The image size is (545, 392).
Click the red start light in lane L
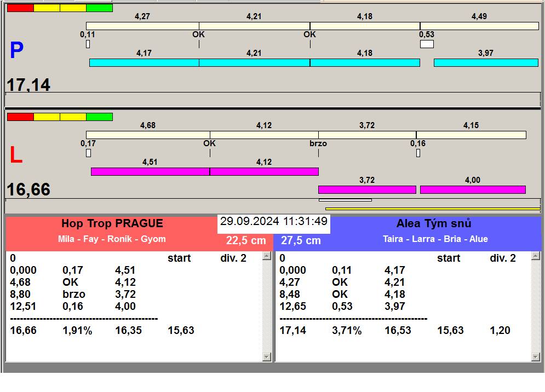[x=20, y=117]
